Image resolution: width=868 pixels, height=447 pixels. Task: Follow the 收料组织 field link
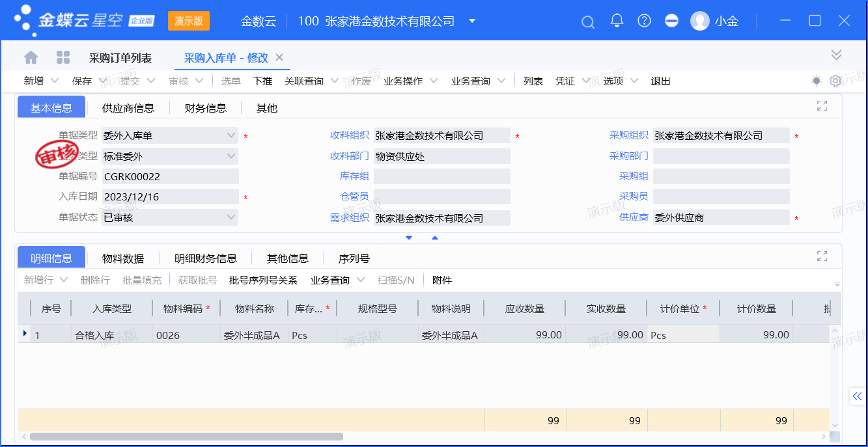[x=350, y=135]
